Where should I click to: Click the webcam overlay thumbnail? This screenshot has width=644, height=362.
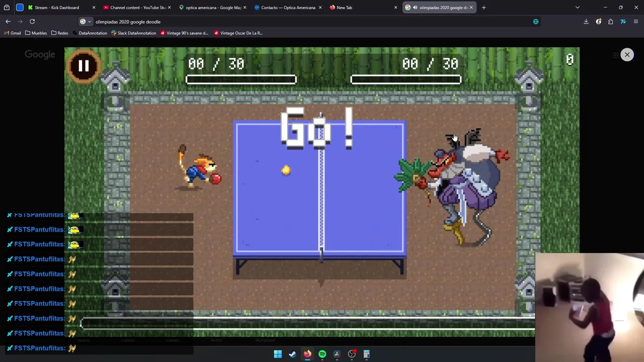point(590,307)
